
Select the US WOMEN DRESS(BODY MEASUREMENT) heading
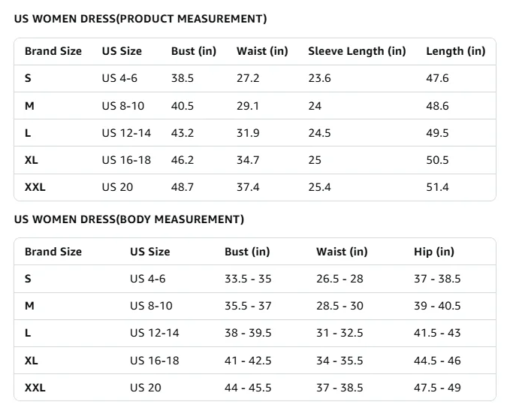point(129,219)
